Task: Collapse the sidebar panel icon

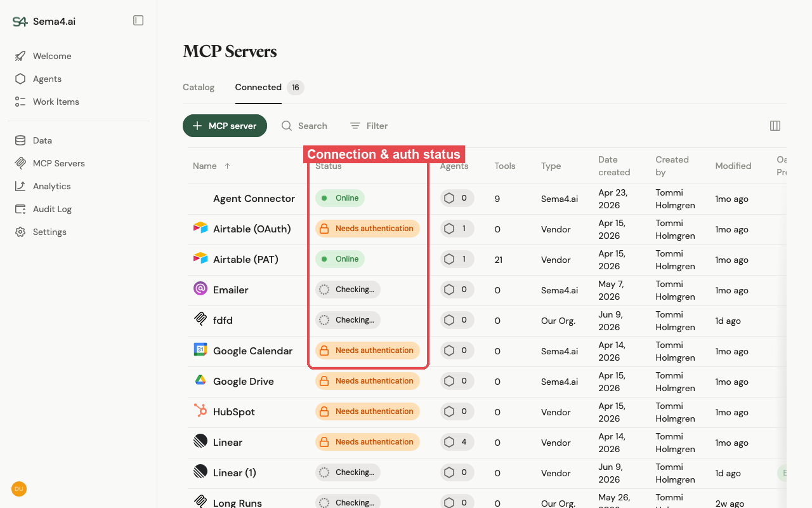Action: (138, 20)
